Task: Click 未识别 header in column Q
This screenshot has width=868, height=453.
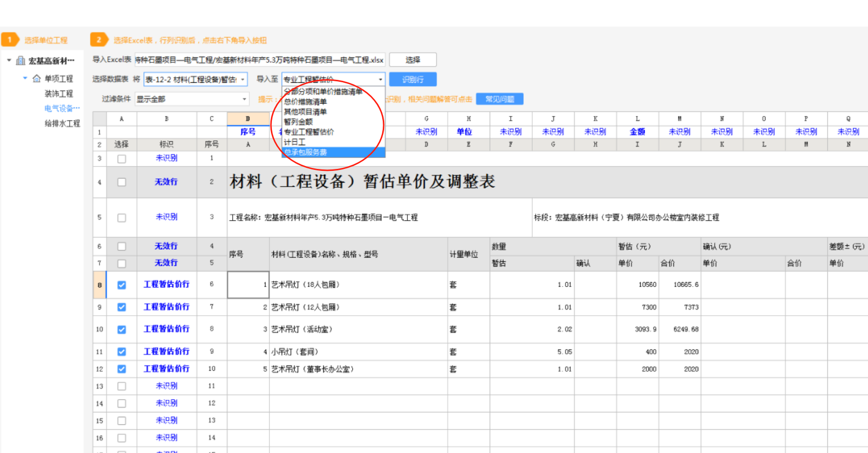Action: [x=848, y=132]
